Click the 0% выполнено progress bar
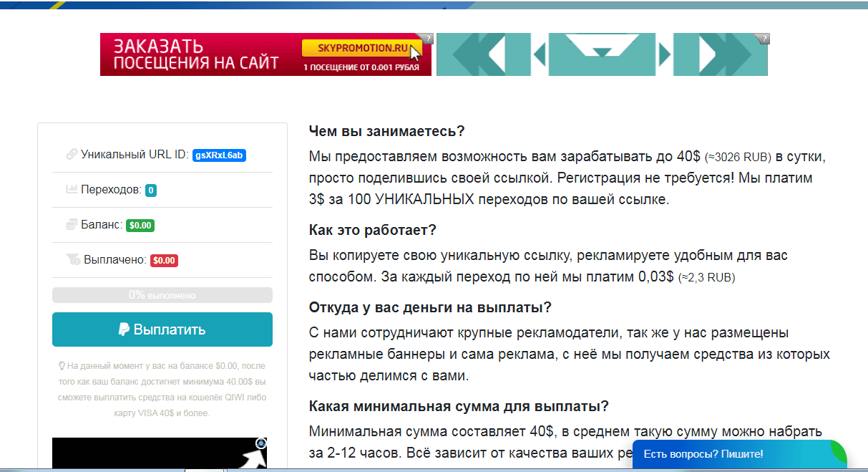This screenshot has width=868, height=472. pos(162,295)
